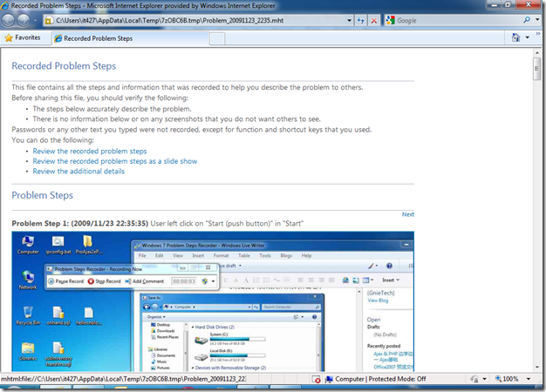The image size is (546, 392).
Task: Open the address bar history dropdown
Action: point(349,21)
